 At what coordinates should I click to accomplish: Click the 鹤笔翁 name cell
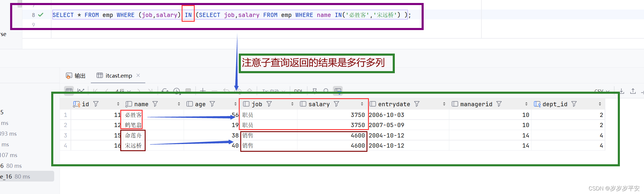pos(133,125)
